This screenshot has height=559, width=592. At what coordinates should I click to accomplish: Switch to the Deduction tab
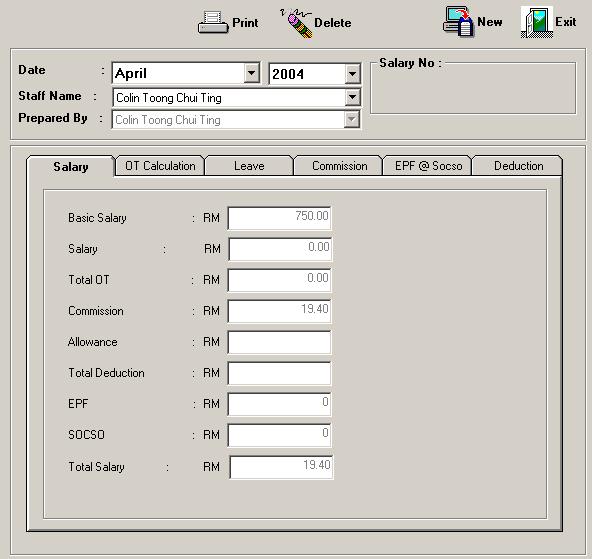click(518, 166)
